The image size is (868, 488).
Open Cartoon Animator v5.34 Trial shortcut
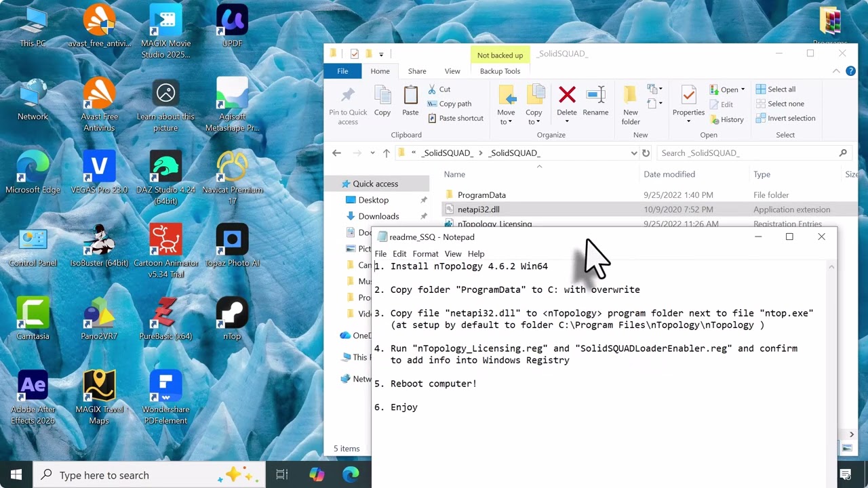(165, 251)
